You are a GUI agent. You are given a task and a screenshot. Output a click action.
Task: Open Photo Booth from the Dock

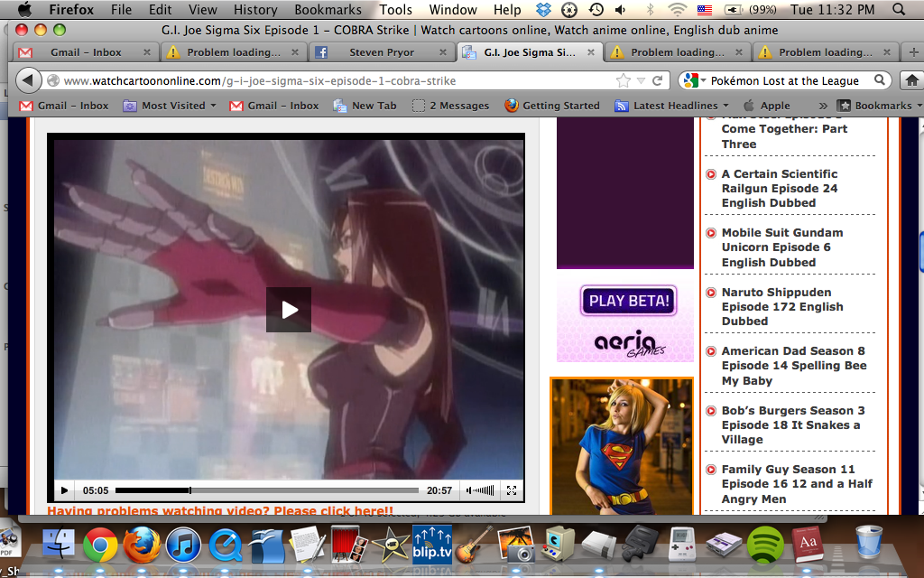(349, 544)
